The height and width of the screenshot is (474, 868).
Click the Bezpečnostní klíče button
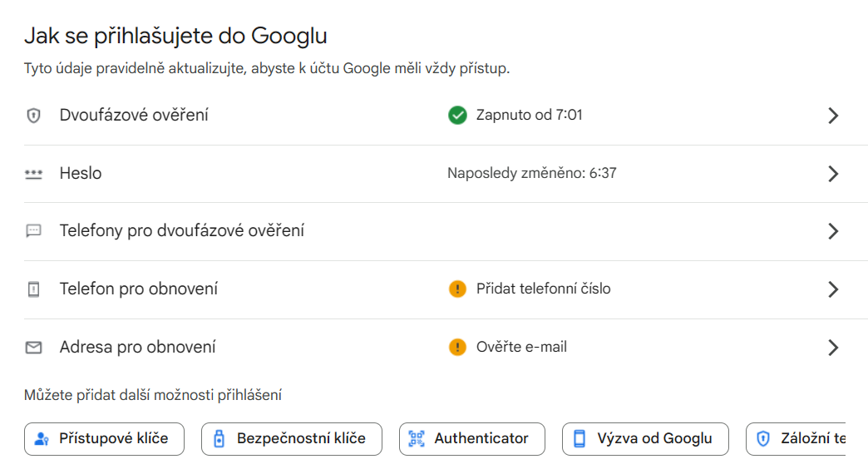click(x=292, y=439)
